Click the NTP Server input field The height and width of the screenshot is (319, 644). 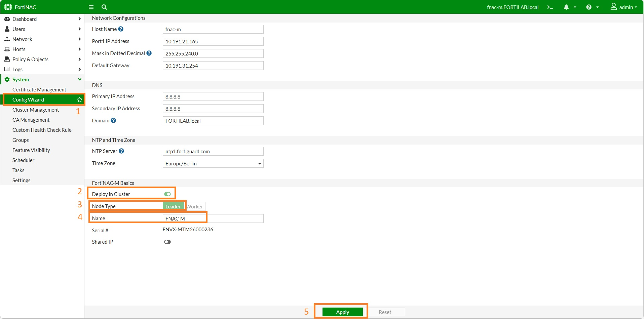213,151
